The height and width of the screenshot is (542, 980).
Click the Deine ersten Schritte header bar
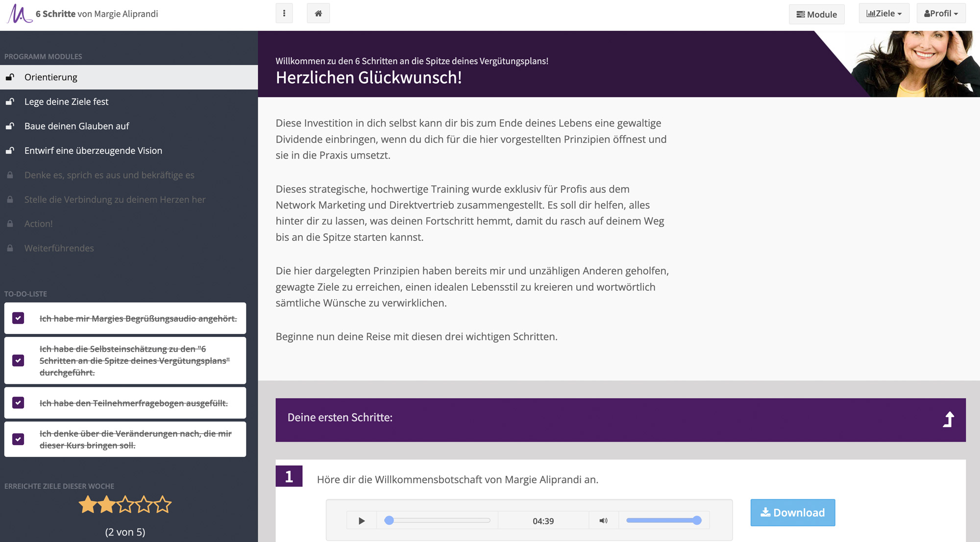[x=620, y=420]
